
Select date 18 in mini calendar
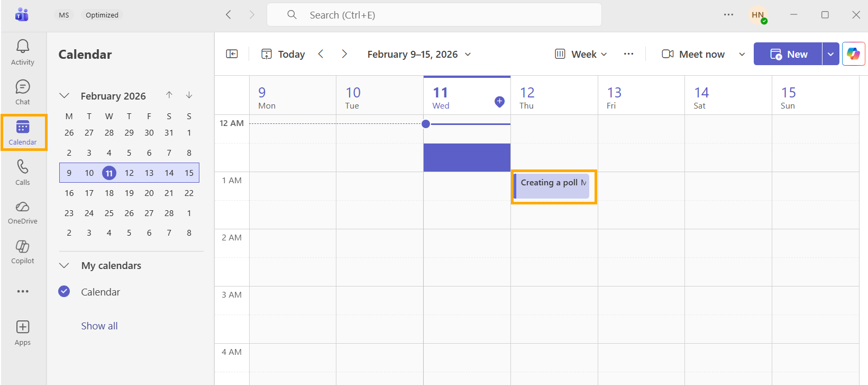(109, 193)
